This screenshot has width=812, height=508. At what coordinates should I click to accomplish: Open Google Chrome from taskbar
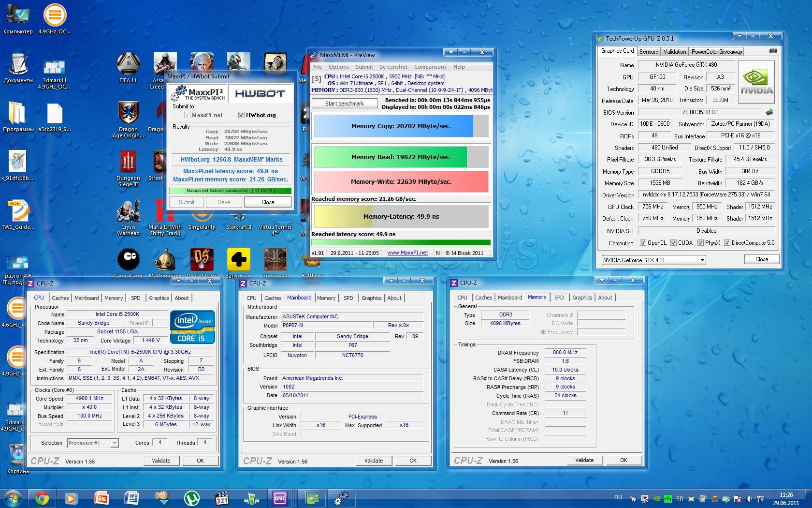(42, 498)
